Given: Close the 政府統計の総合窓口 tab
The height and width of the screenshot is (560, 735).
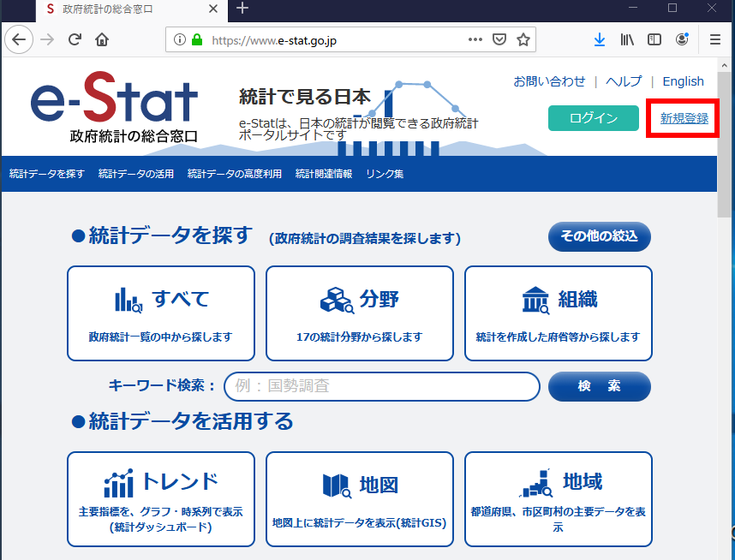Looking at the screenshot, I should click(x=212, y=9).
